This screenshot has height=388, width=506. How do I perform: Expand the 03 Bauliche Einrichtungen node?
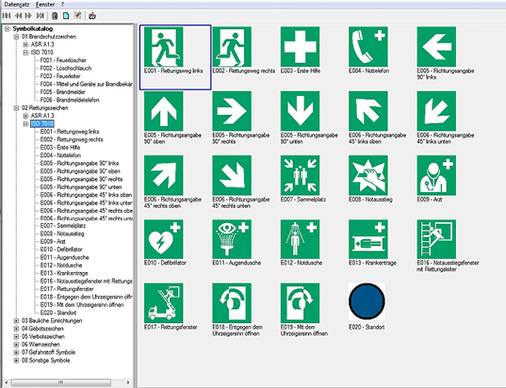tap(16, 321)
